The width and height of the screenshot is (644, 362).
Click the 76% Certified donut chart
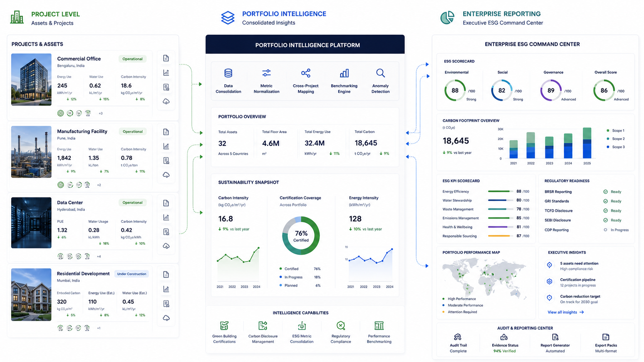click(x=301, y=235)
